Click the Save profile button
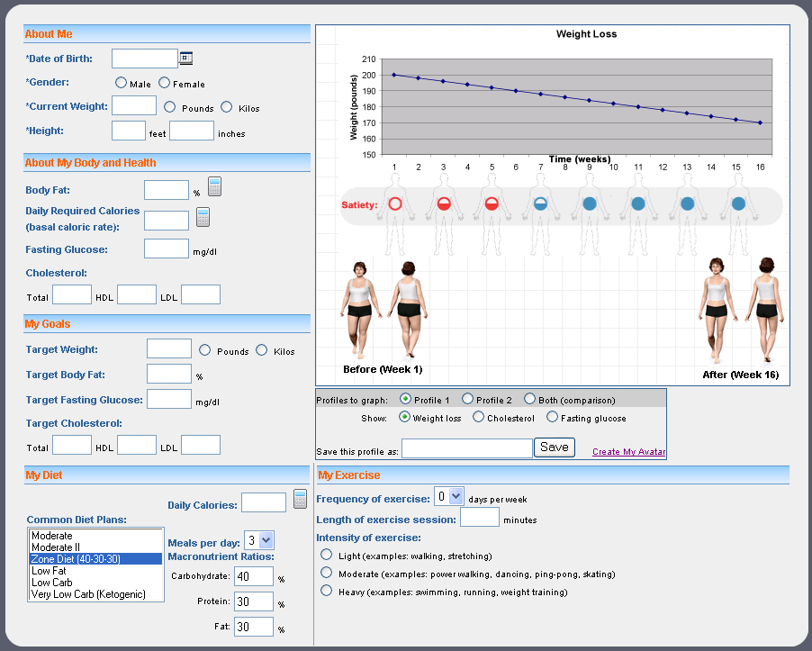Screen dimensions: 812x651 tap(555, 447)
